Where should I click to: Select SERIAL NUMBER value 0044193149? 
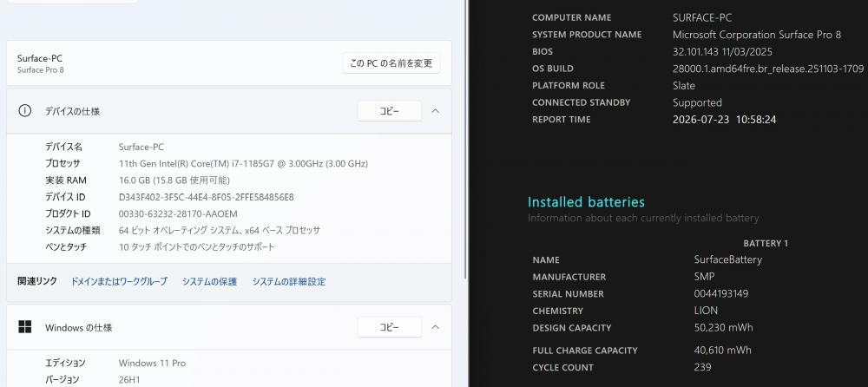[721, 293]
